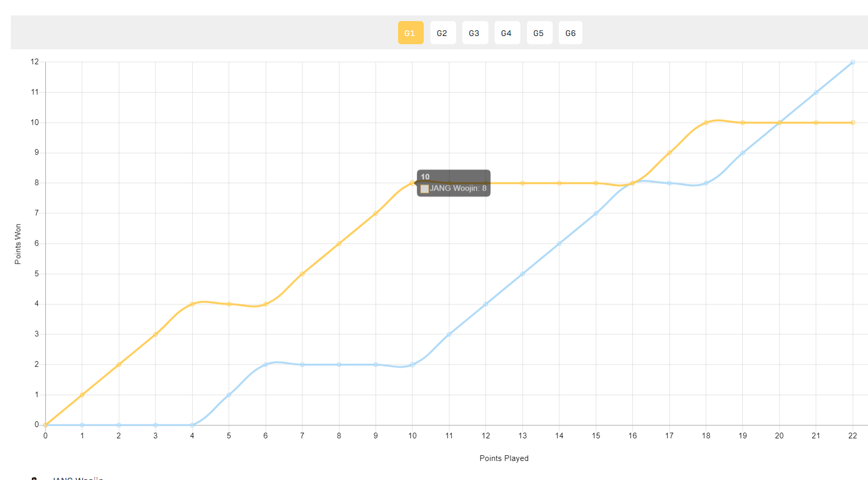
Task: Click yellow data point at 22 points played
Action: coord(853,123)
